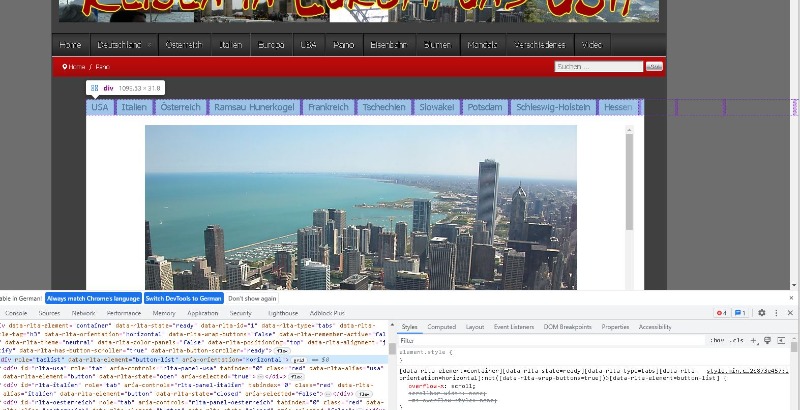
Task: Dismiss the language notification bar
Action: [791, 298]
